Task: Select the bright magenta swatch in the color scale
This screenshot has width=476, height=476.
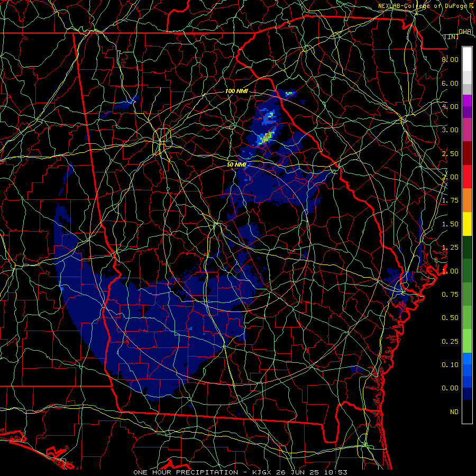Action: [467, 100]
